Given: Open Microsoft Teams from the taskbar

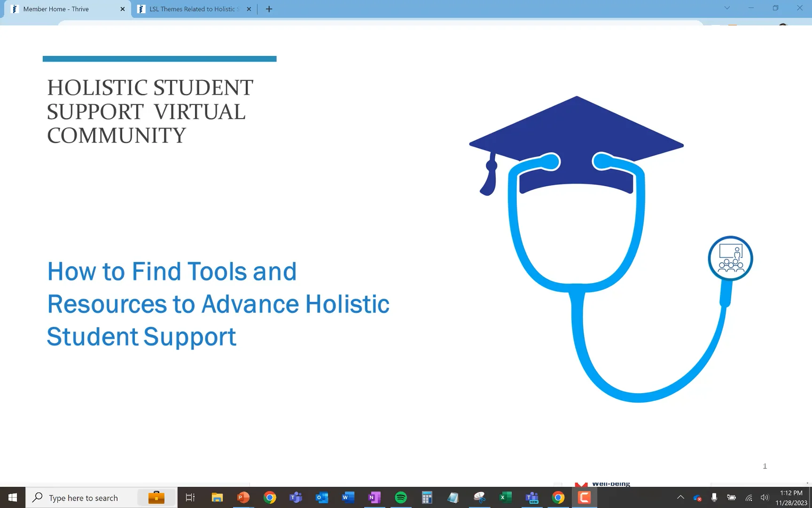Looking at the screenshot, I should point(296,497).
